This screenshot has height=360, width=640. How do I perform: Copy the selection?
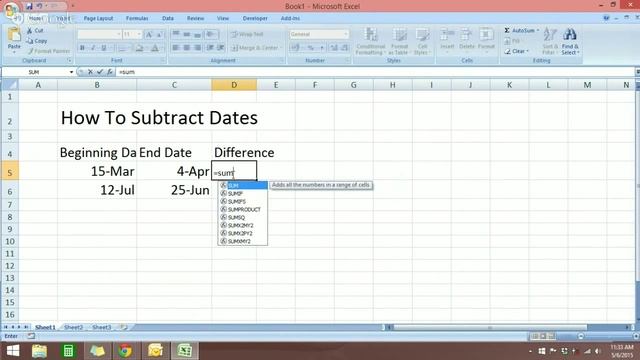tap(37, 41)
